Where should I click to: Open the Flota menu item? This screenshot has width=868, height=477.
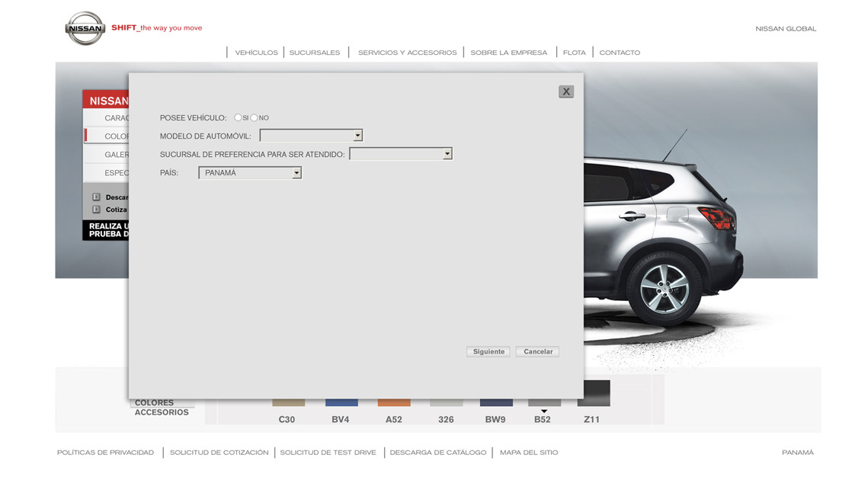point(574,53)
